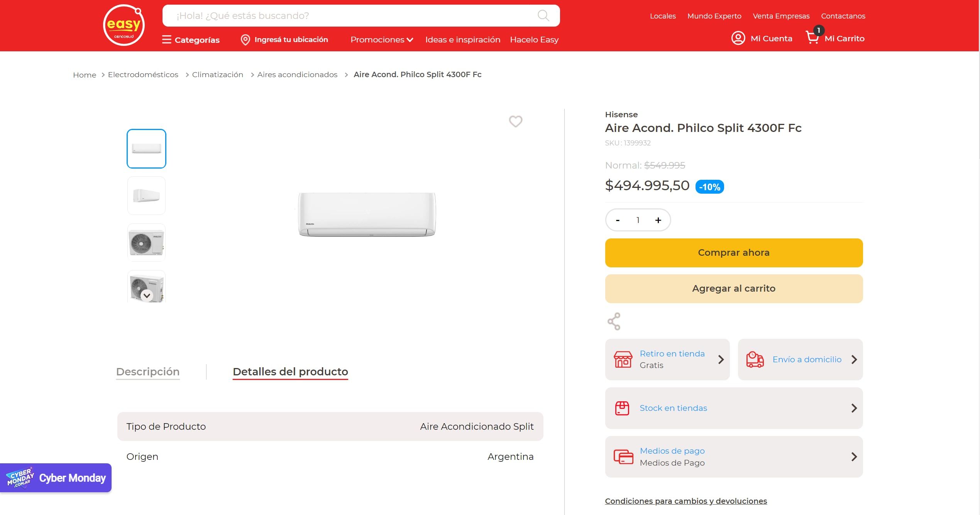This screenshot has width=980, height=515.
Task: Select the Detalles del producto tab
Action: coord(290,371)
